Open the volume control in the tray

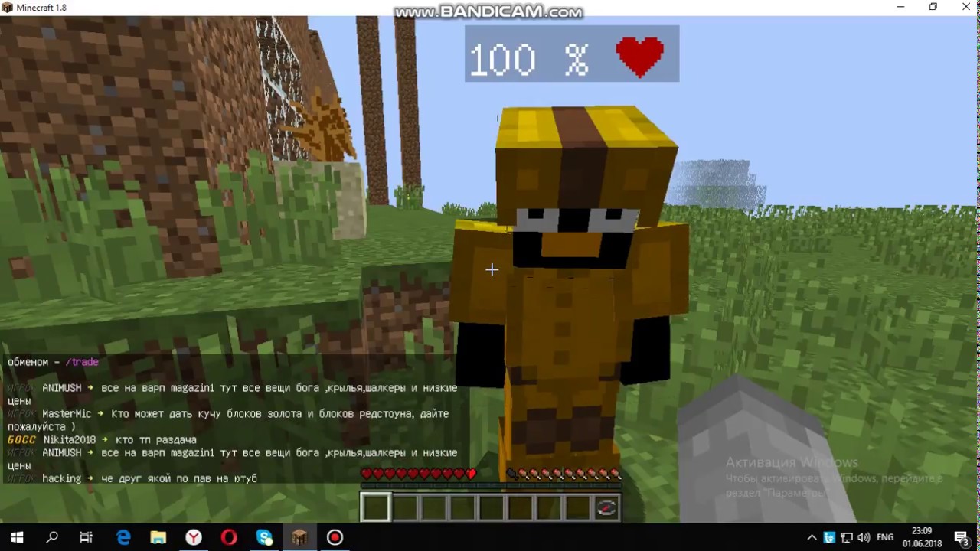[864, 537]
